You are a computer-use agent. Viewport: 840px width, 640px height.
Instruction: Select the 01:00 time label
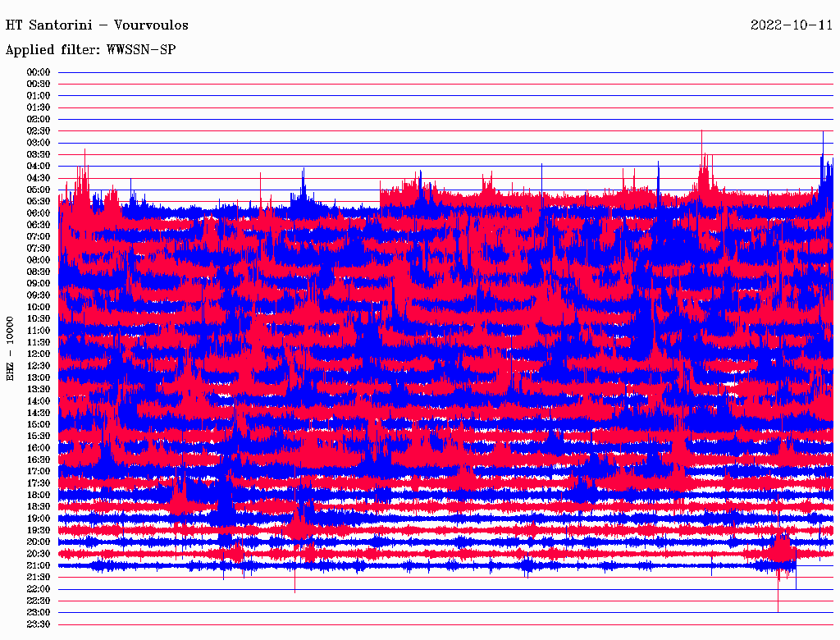point(39,96)
